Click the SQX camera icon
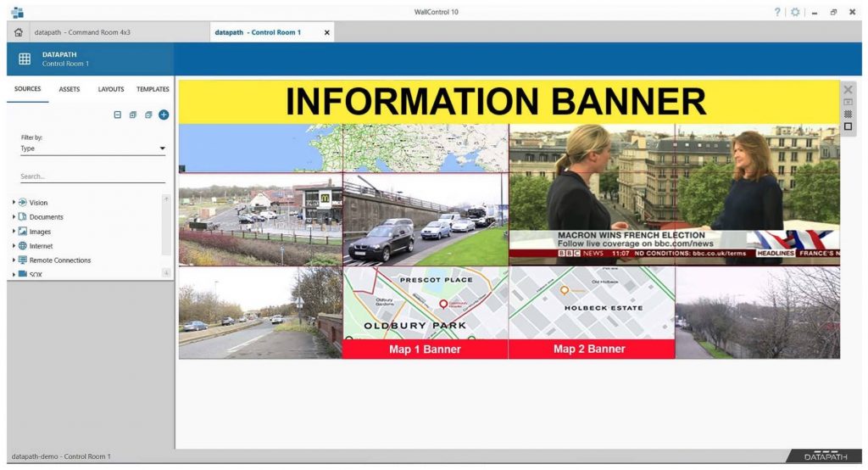The width and height of the screenshot is (868, 470). pos(23,274)
